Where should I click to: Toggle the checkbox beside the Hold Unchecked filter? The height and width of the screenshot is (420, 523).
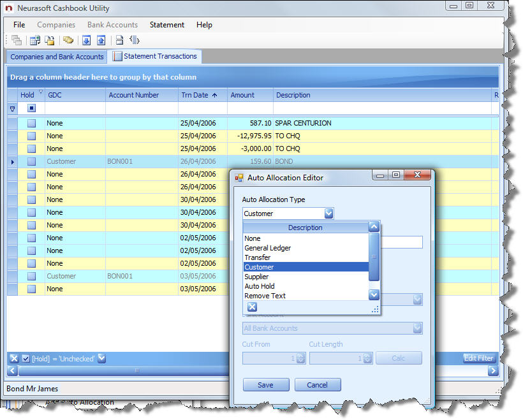(x=24, y=358)
